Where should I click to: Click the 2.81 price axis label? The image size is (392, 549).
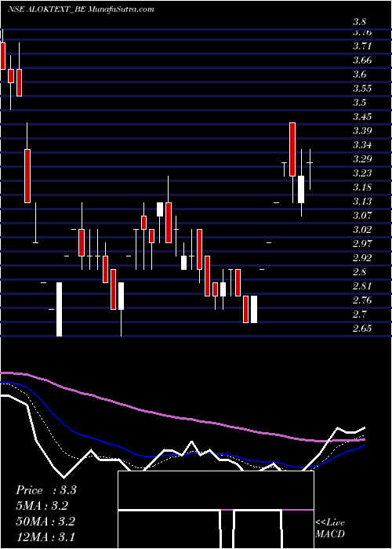(362, 285)
